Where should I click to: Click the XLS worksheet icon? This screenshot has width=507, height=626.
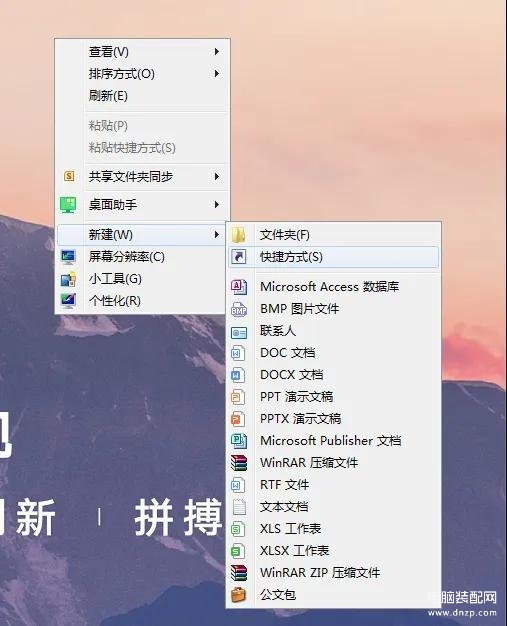(x=238, y=529)
